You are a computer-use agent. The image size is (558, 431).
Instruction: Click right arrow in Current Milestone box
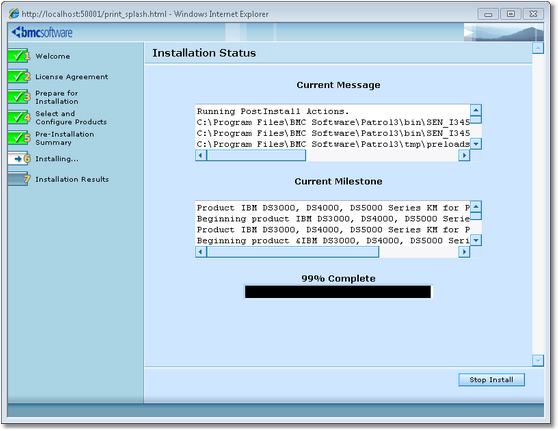pyautogui.click(x=464, y=252)
